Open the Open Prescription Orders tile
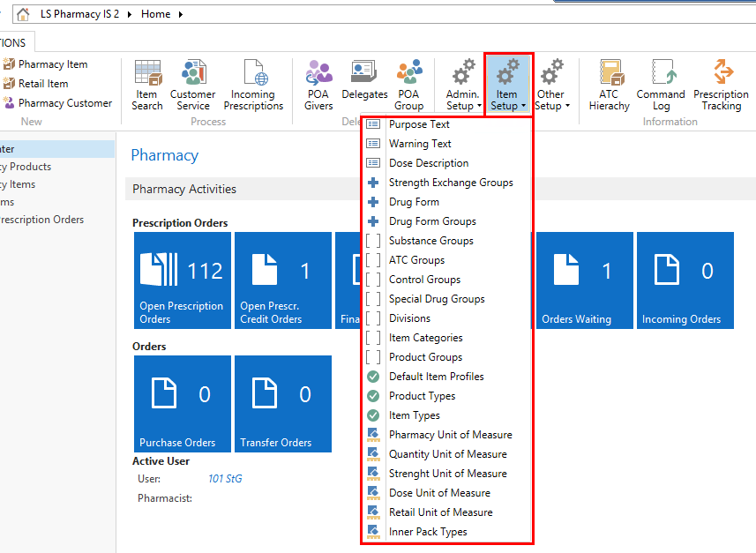The image size is (756, 553). (x=183, y=280)
